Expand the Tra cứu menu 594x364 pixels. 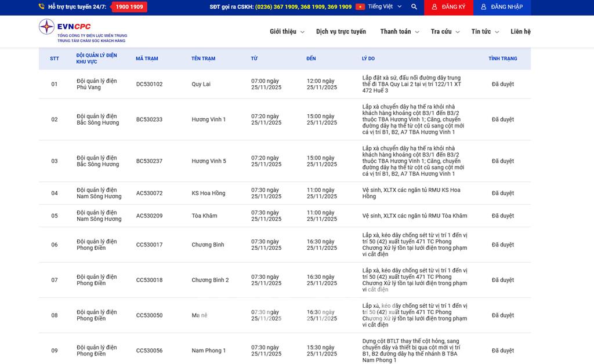coord(445,32)
